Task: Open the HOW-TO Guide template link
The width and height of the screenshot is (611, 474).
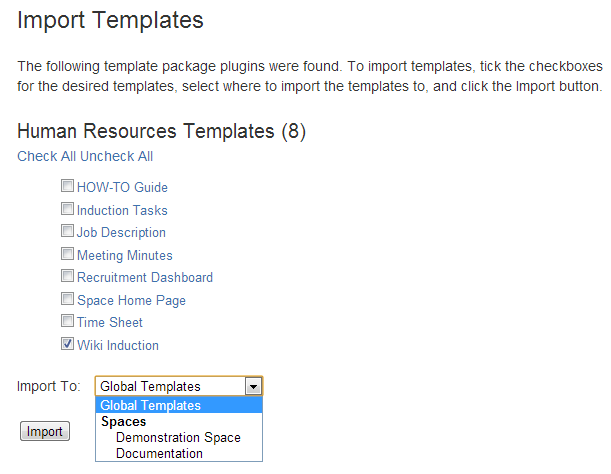Action: 122,187
